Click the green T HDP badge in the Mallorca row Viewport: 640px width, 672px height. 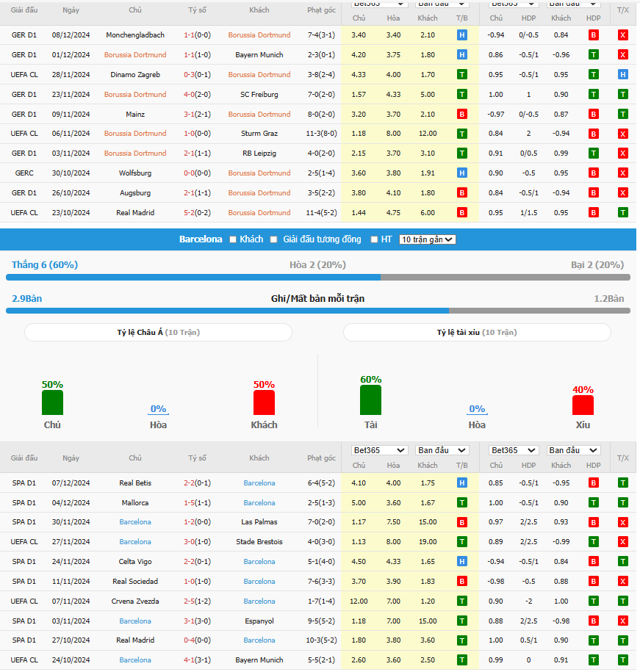click(x=593, y=502)
